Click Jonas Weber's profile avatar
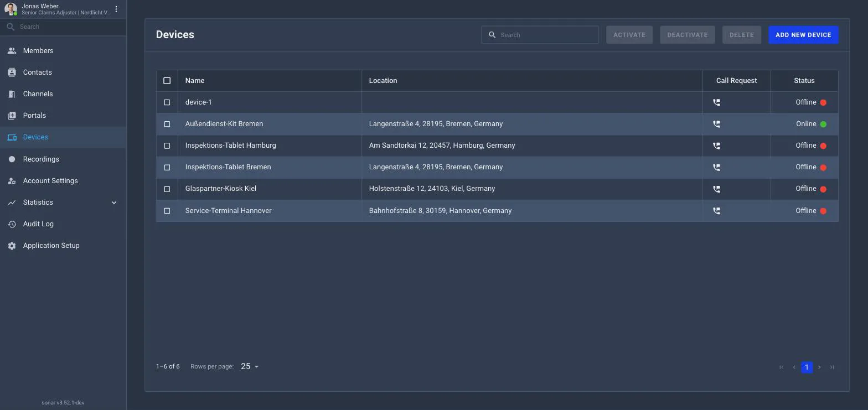 [x=11, y=9]
